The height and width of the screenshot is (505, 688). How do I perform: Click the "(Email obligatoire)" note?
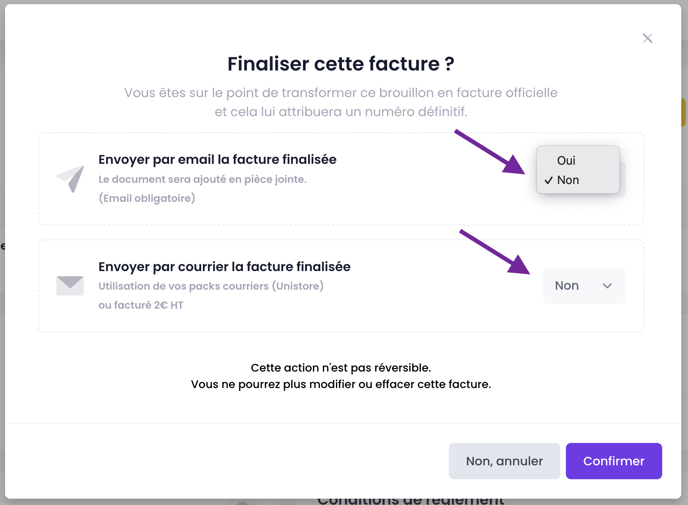(x=147, y=198)
